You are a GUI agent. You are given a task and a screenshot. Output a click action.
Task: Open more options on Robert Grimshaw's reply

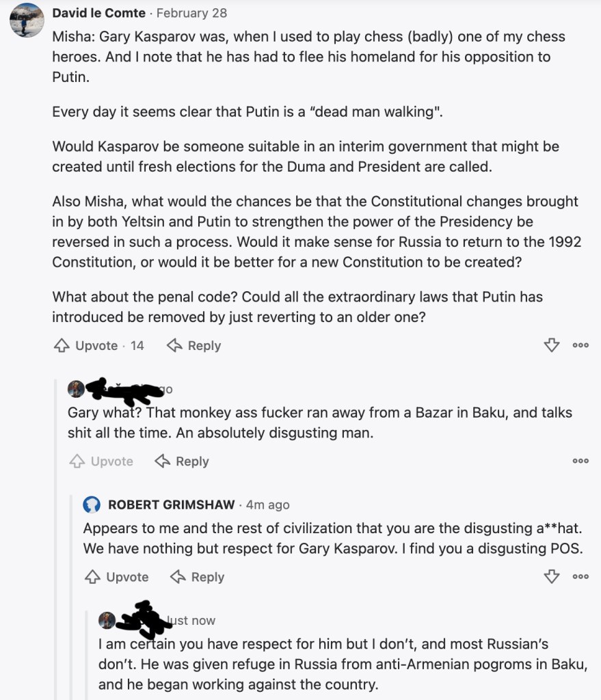(x=580, y=578)
